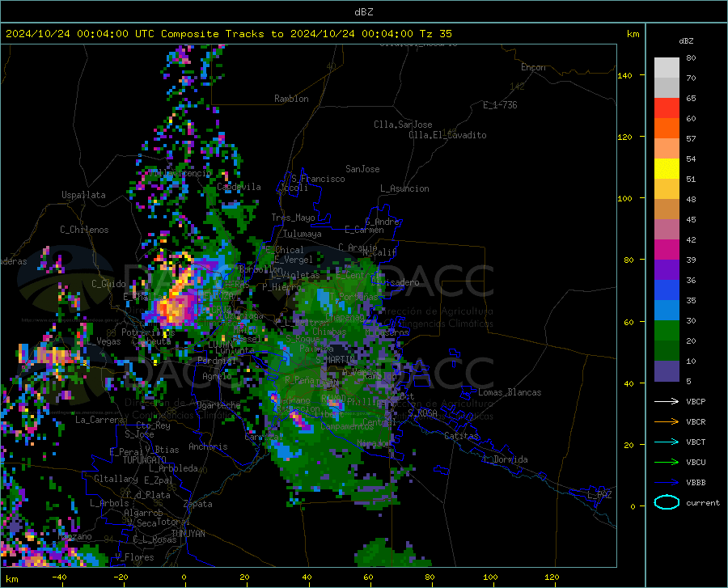This screenshot has width=728, height=588.
Task: Click the 140 tick on vertical km axis
Action: pos(624,75)
